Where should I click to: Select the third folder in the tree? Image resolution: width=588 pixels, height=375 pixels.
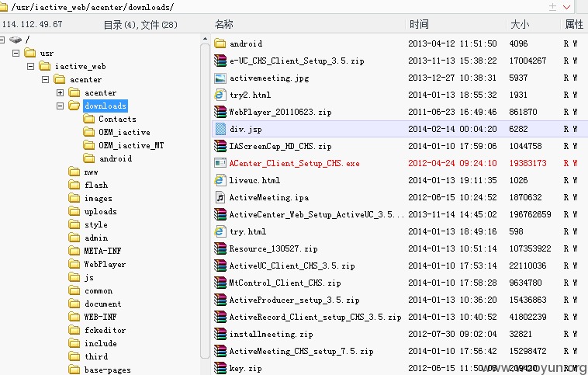coord(96,356)
